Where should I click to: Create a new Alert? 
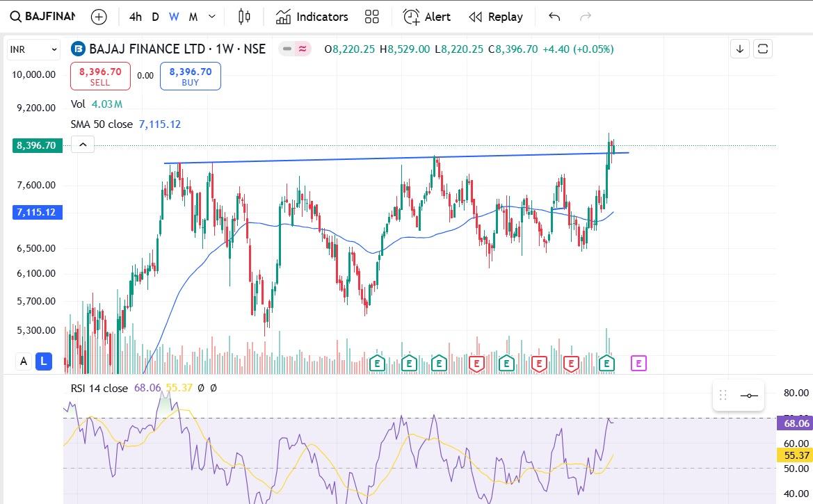[x=427, y=17]
